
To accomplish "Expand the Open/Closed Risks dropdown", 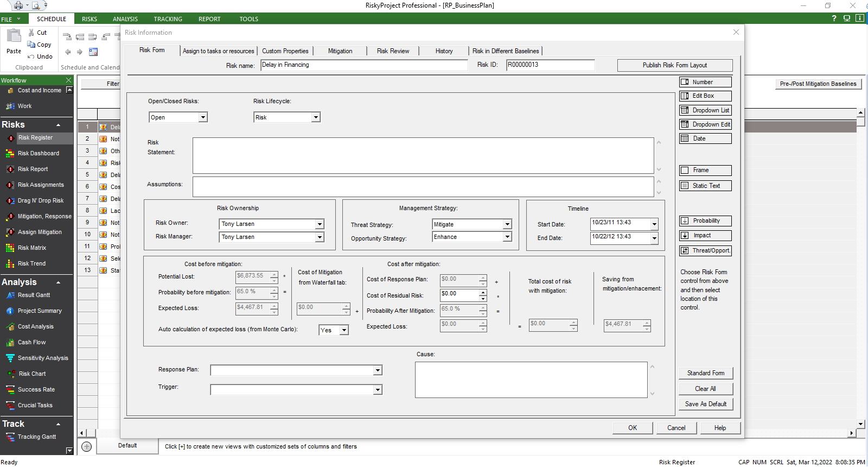I will [203, 117].
